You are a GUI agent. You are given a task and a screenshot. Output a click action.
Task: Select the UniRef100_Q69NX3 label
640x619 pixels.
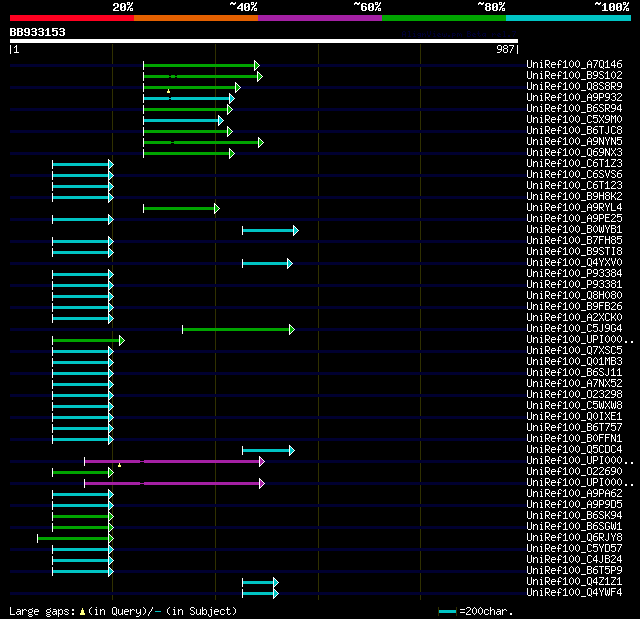pos(574,153)
